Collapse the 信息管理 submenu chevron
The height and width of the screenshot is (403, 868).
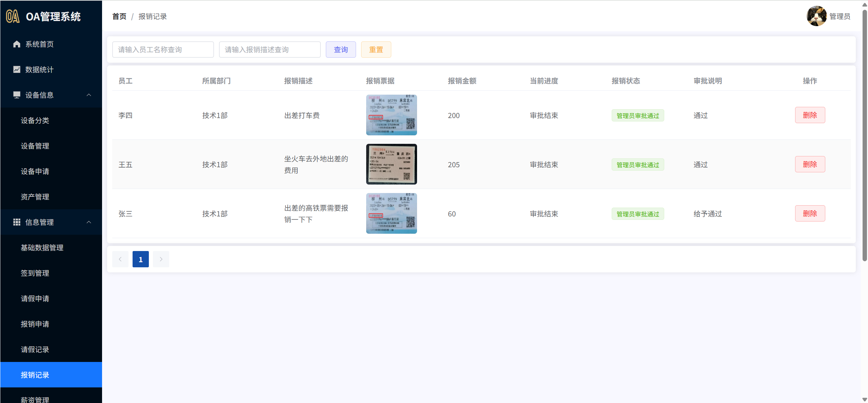coord(89,222)
